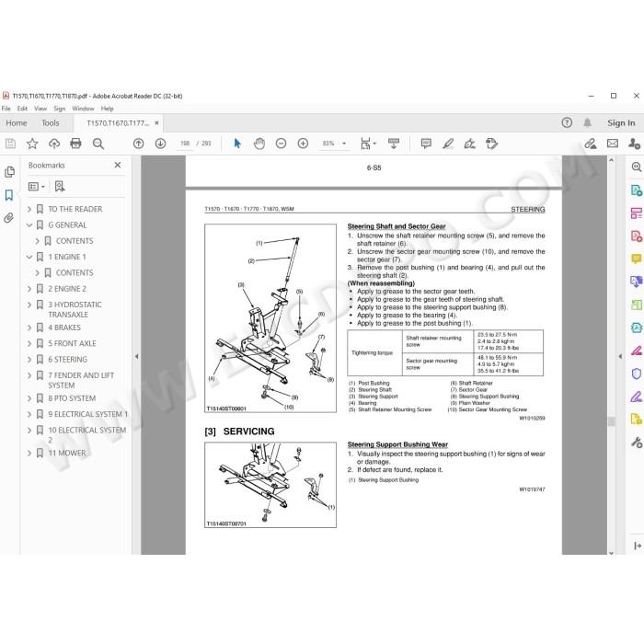Open the Attachments paperclip panel
This screenshot has height=644, width=644.
[9, 218]
